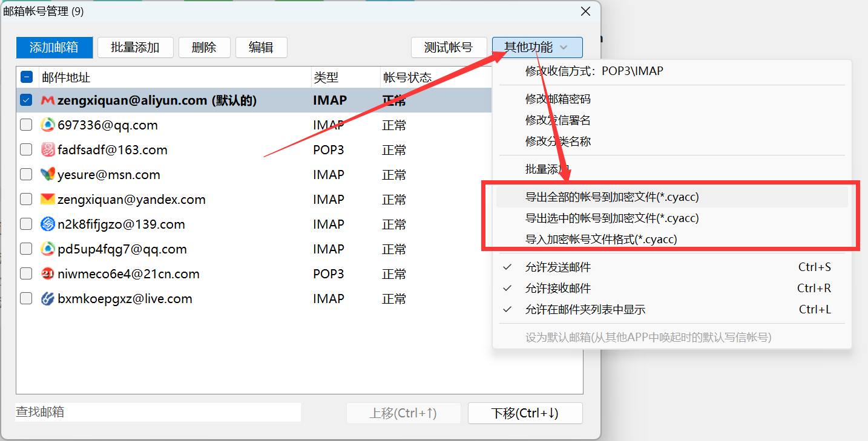Toggle 允许在邮件夹列表中显示 option
This screenshot has height=441, width=868.
coord(672,310)
